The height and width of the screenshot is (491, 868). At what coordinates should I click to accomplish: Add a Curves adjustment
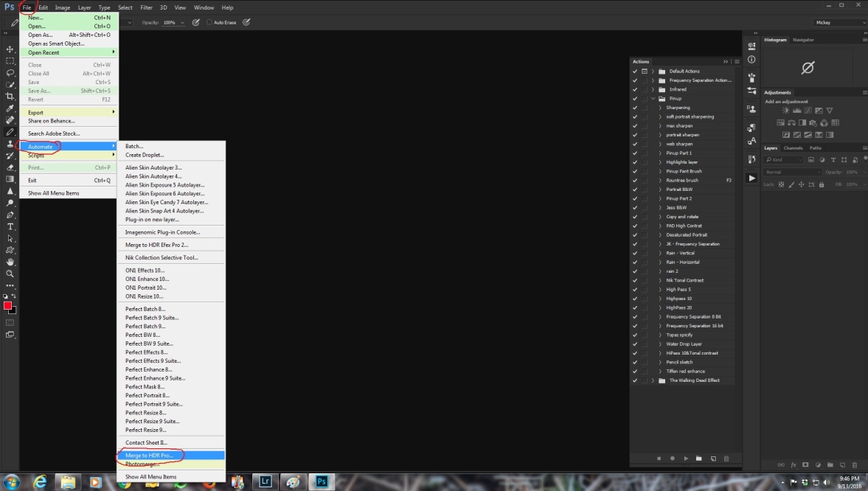808,111
